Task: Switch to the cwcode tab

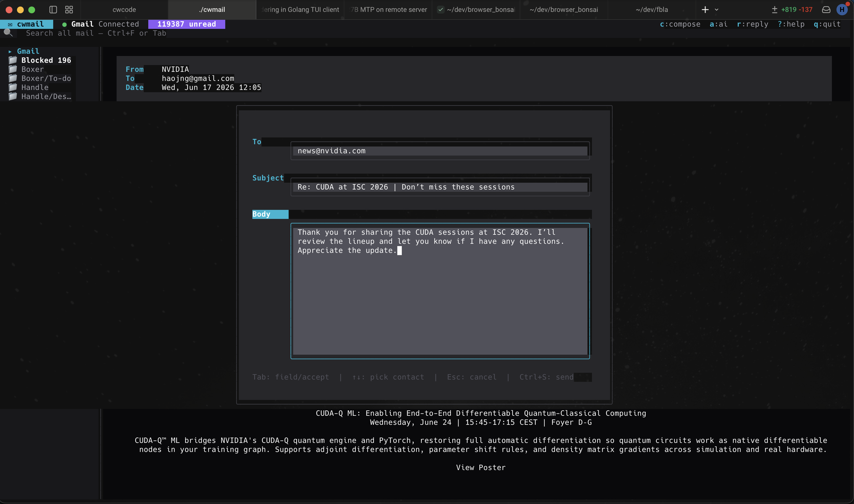Action: click(x=124, y=10)
